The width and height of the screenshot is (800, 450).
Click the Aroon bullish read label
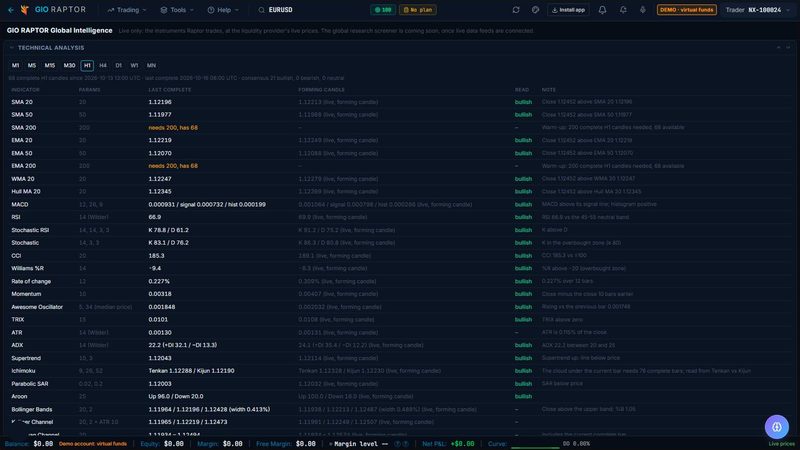coord(523,396)
